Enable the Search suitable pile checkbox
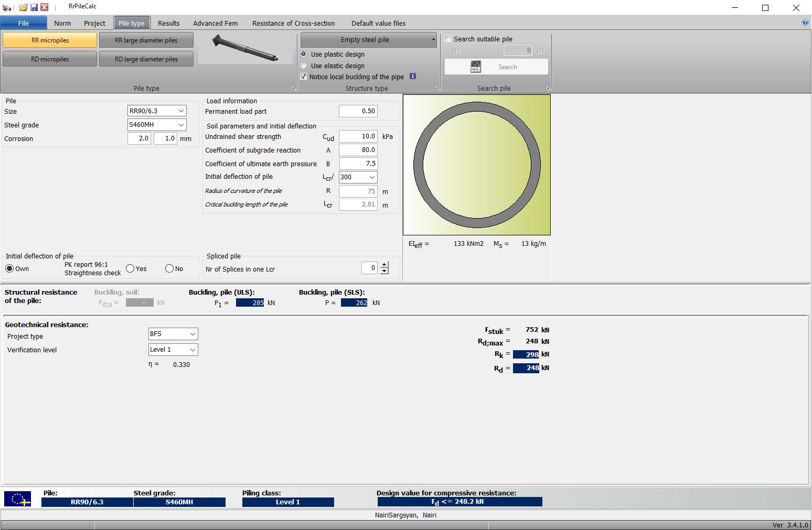 (x=448, y=39)
